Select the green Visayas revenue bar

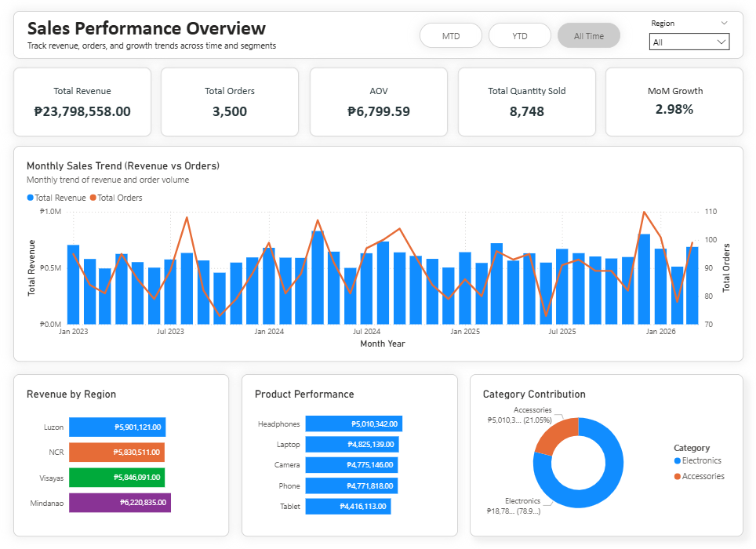pos(116,477)
